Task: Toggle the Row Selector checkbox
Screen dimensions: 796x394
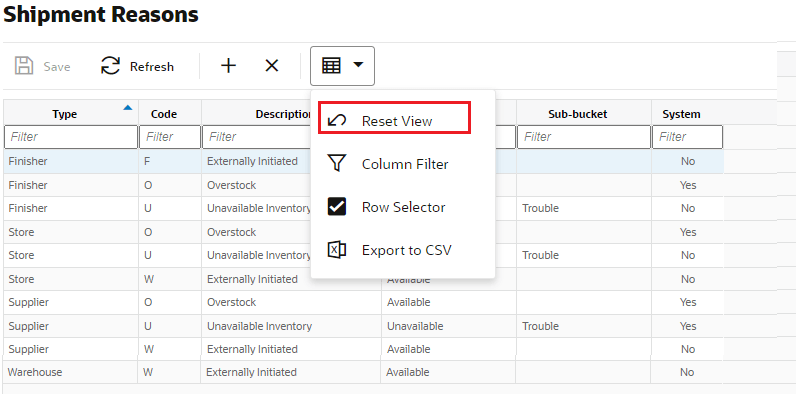Action: 337,207
